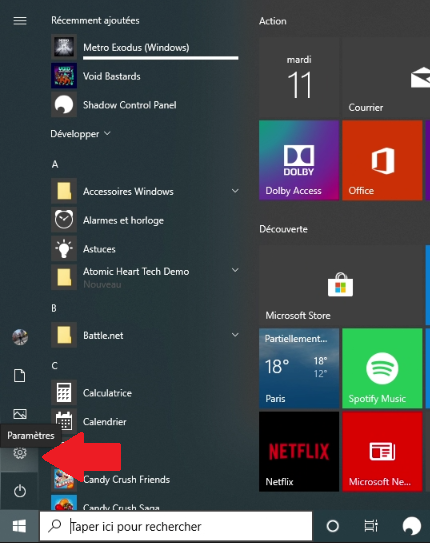Screen dimensions: 430x543
Task: Open the Microsoft News tile
Action: coord(382,452)
